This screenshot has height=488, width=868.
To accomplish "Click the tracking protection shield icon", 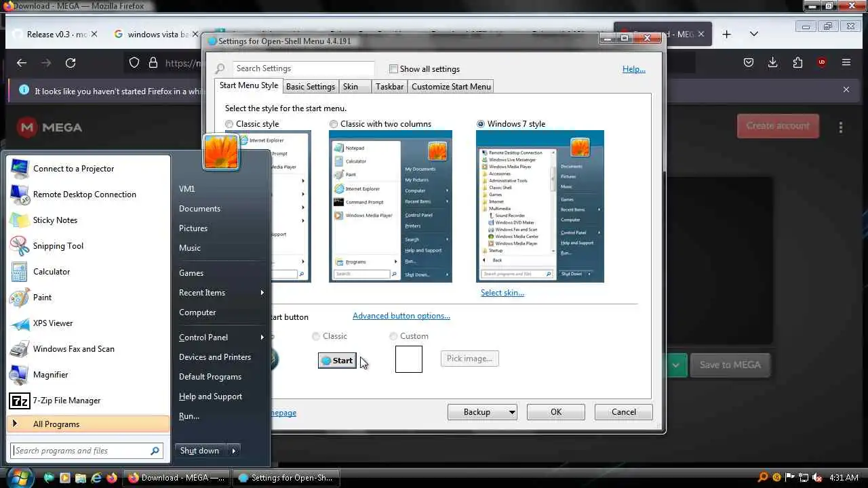I will coord(134,63).
